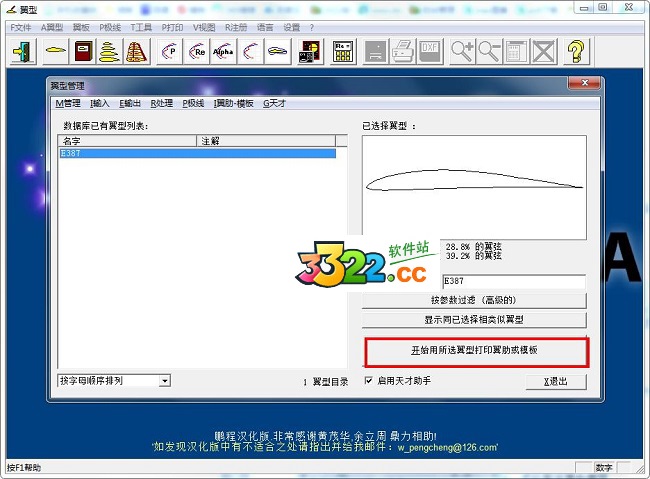Click the polar curve icon labeled Re
The image size is (650, 479).
[x=196, y=51]
